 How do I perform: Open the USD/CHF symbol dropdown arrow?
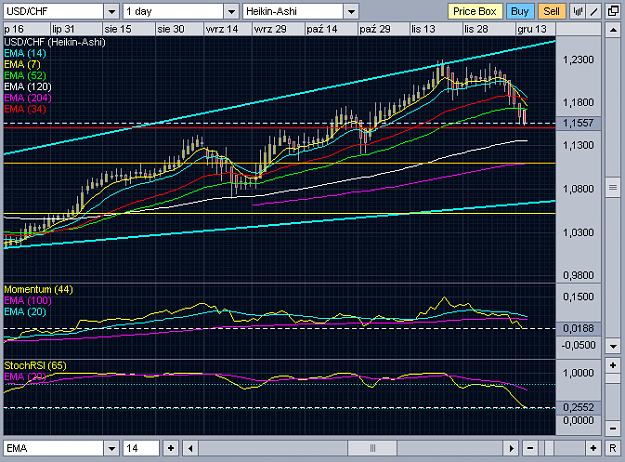112,12
